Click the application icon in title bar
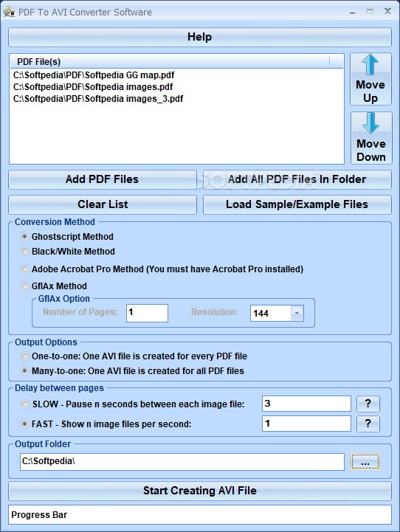The width and height of the screenshot is (400, 532). point(9,12)
